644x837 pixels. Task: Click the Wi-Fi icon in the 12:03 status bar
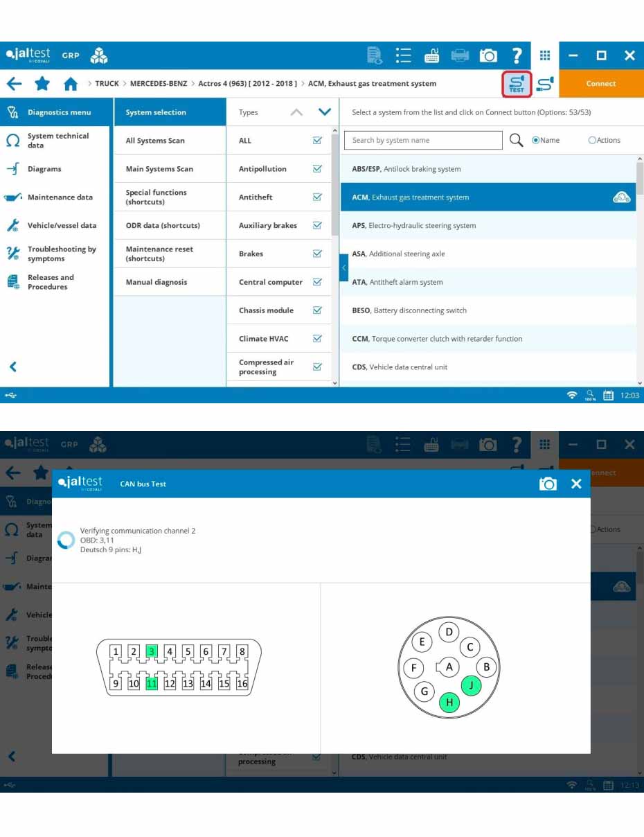click(x=571, y=396)
